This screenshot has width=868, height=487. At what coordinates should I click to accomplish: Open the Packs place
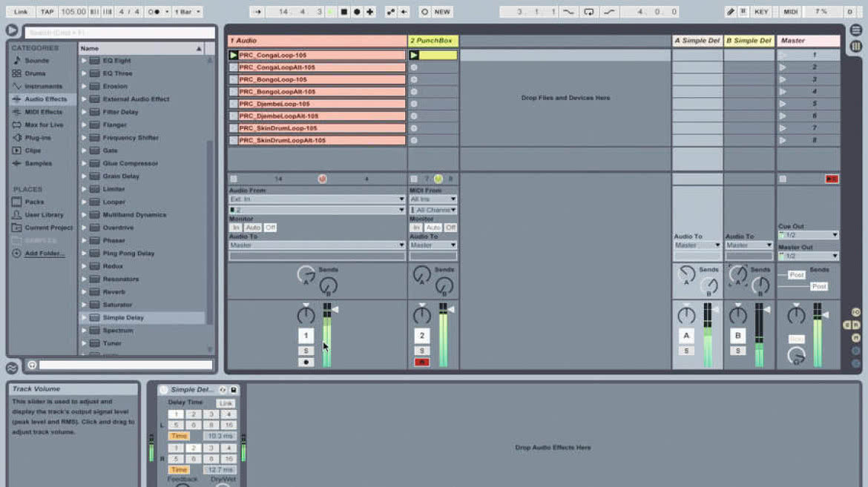[34, 202]
